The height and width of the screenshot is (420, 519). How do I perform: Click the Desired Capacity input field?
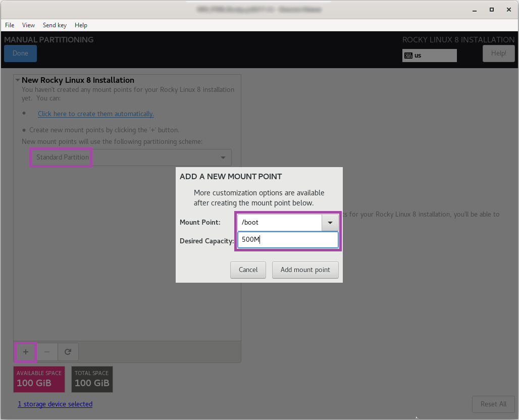pos(288,240)
